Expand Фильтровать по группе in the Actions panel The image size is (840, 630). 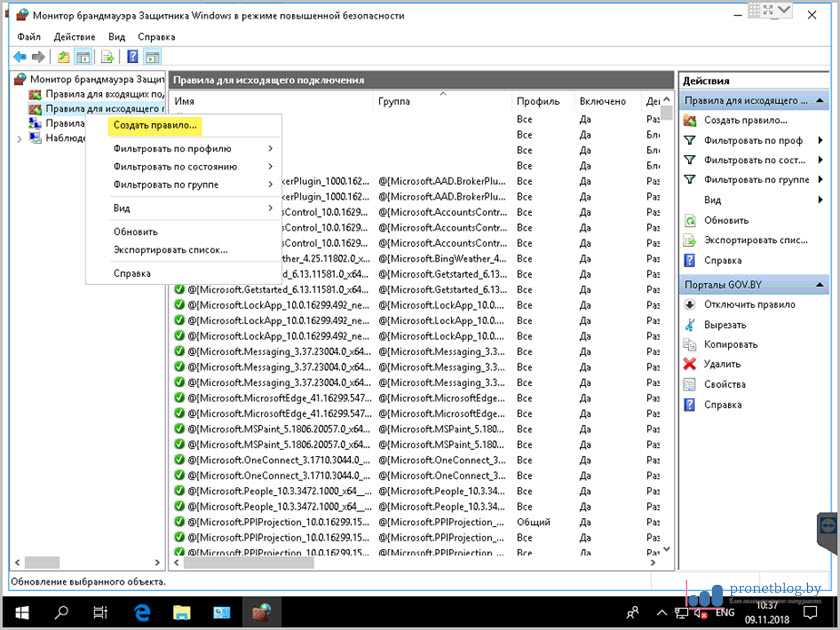(x=756, y=180)
